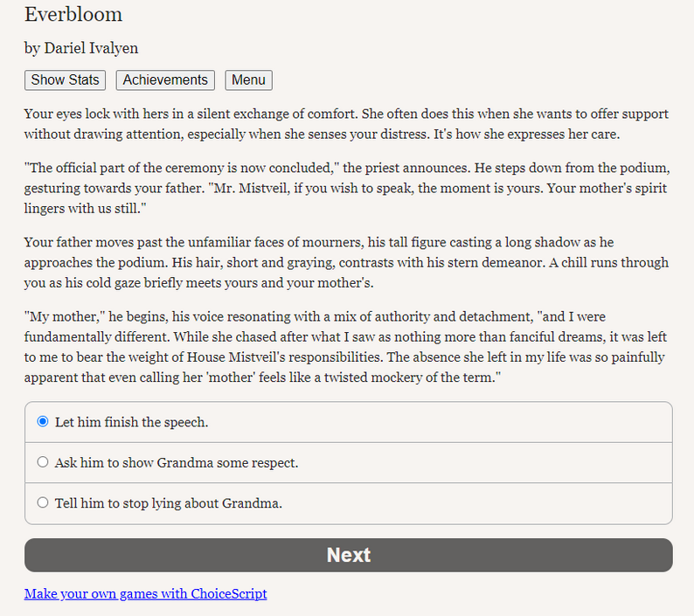This screenshot has width=694, height=616.
Task: Select the 'Let him finish the speech' radio button
Action: [43, 422]
